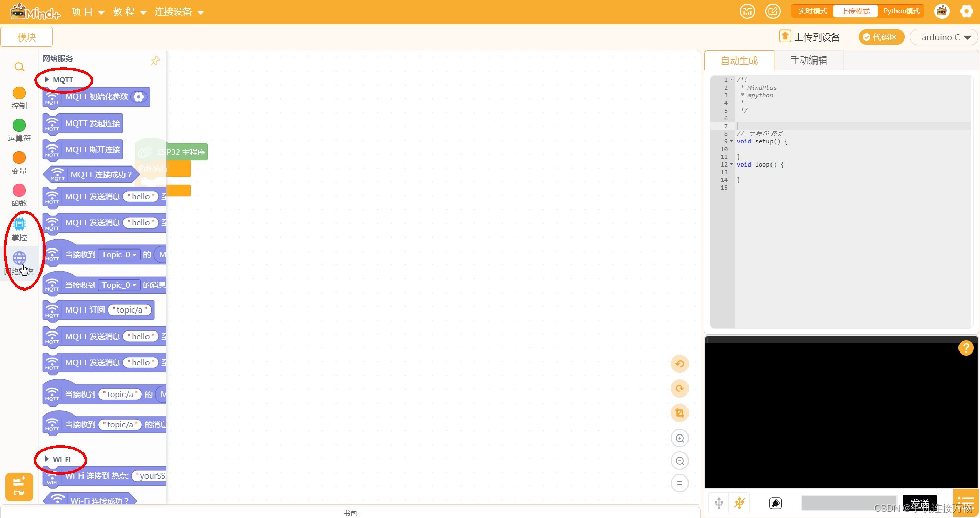Fold the loop() function at line 12
Image resolution: width=980 pixels, height=518 pixels.
coord(731,164)
